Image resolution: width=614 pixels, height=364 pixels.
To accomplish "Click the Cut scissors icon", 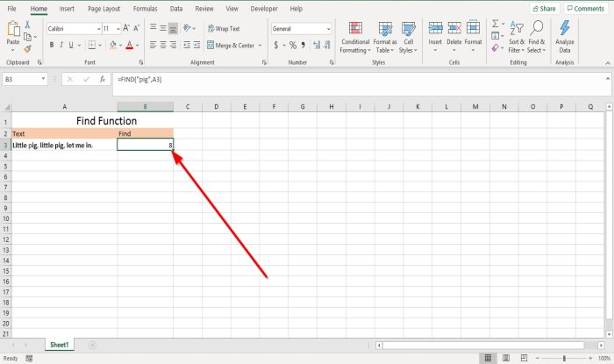I will [x=27, y=25].
